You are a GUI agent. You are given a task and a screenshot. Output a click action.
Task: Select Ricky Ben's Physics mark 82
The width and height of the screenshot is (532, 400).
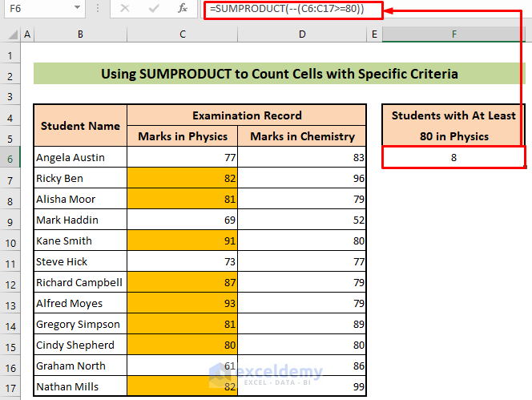(183, 178)
